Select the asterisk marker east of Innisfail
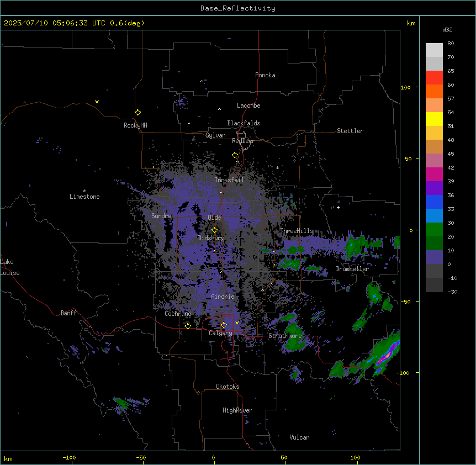Viewport: 476px width, 465px height. [277, 167]
